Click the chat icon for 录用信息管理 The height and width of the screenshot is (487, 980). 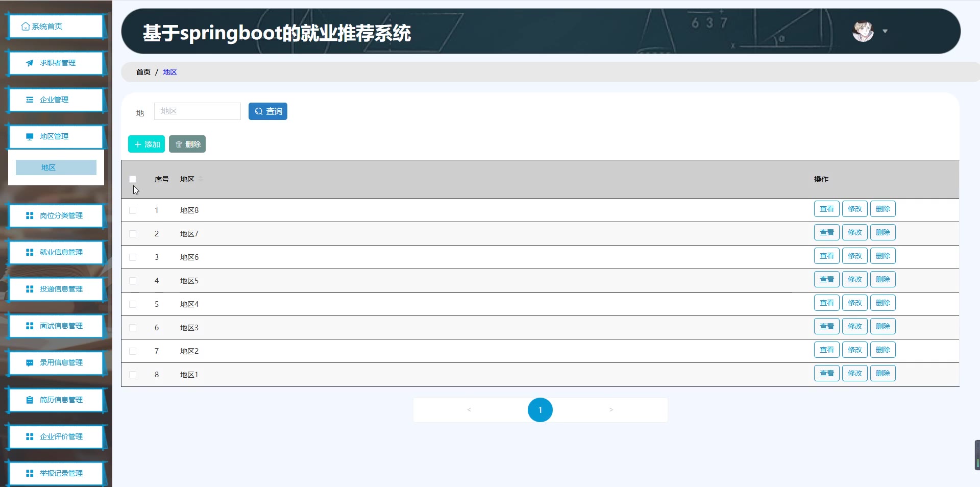(30, 363)
